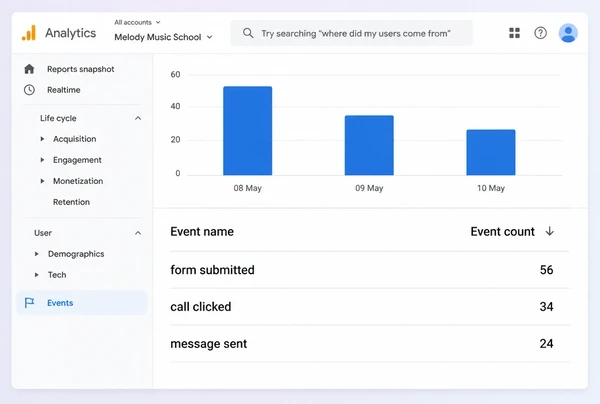Click the count 56 for form submitted
Screen dimensions: 600x404
tap(546, 270)
